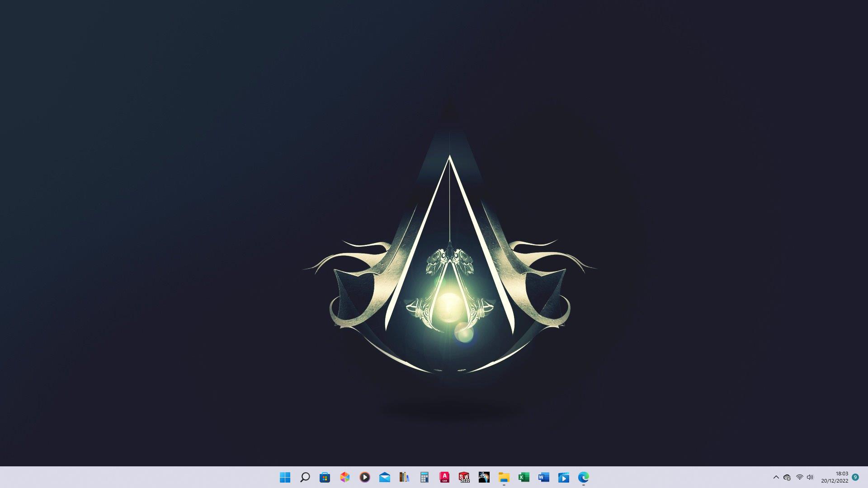Open the Mail app envelope
Viewport: 868px width, 488px height.
385,477
